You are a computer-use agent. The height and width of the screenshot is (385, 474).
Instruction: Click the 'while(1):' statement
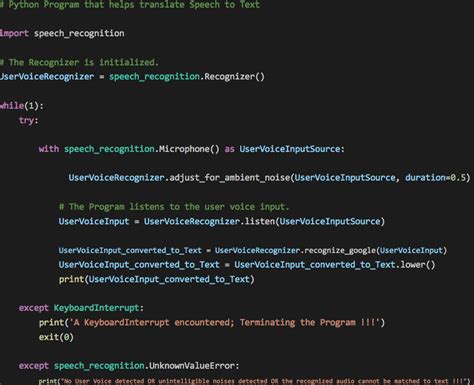[x=22, y=106]
